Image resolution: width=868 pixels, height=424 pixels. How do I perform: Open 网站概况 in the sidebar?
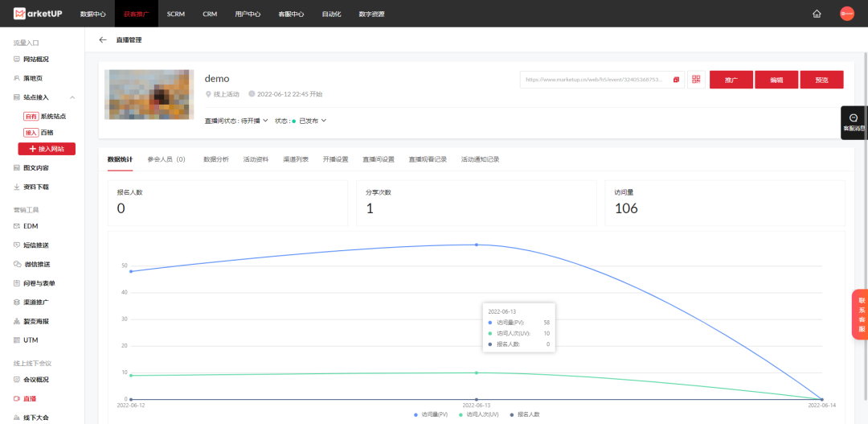(35, 60)
